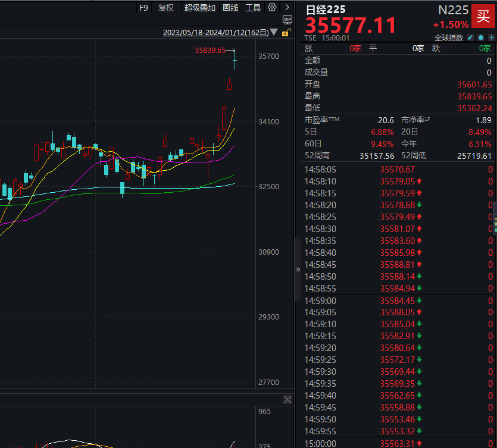497x448 pixels.
Task: Select the 画线 drawing tools
Action: click(x=230, y=7)
